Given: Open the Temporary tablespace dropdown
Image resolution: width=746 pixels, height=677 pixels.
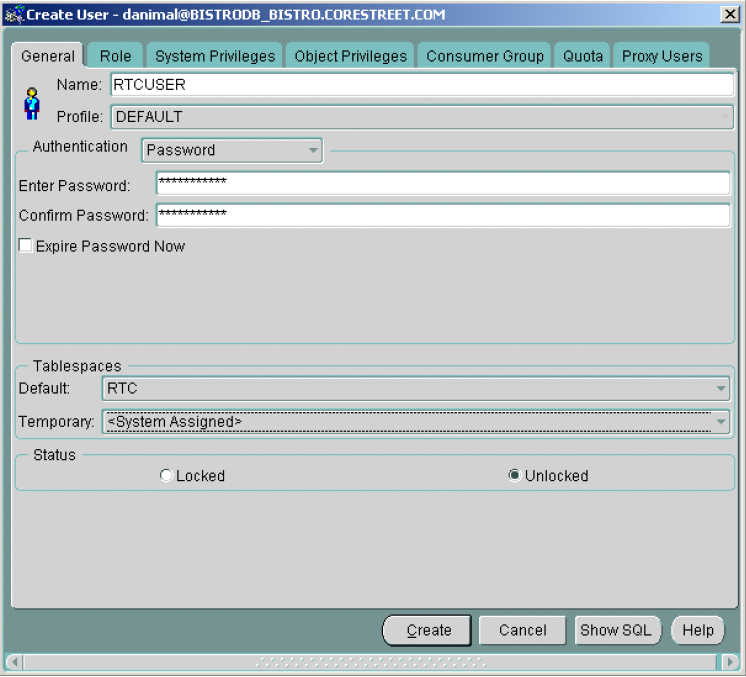Looking at the screenshot, I should pos(721,422).
